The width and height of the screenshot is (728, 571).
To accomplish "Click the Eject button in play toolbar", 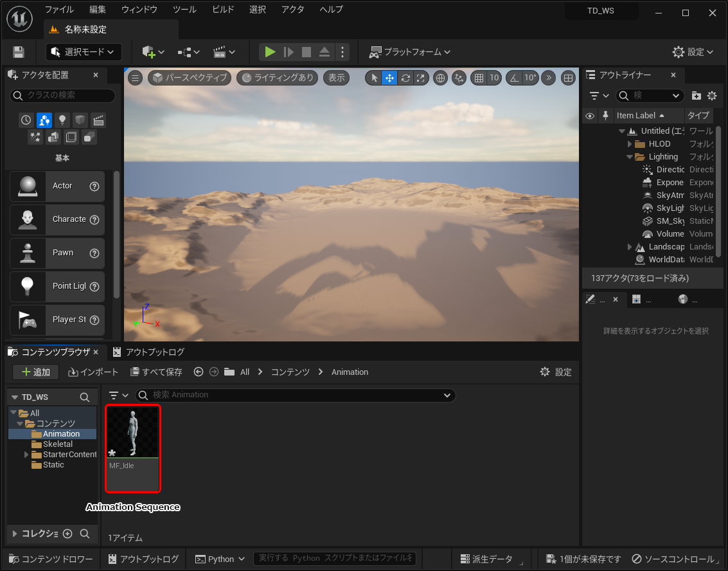I will coord(324,52).
